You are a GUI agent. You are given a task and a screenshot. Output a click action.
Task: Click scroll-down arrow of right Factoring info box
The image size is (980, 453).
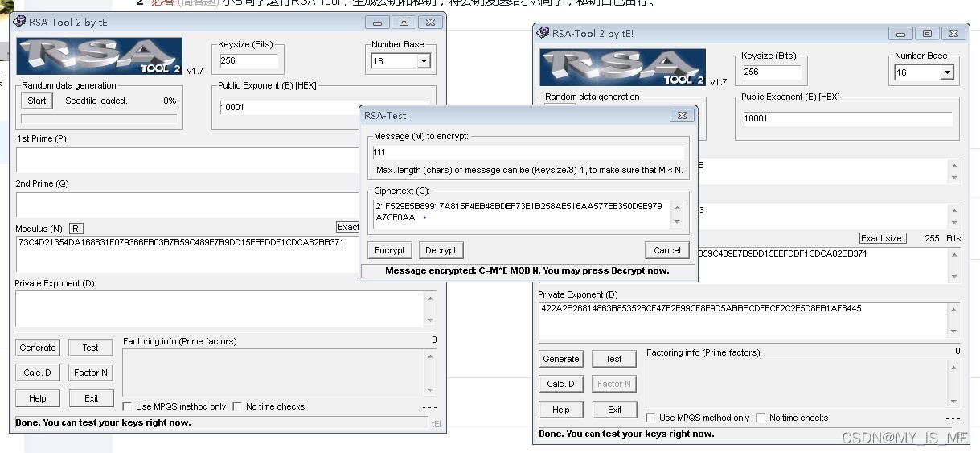point(954,401)
